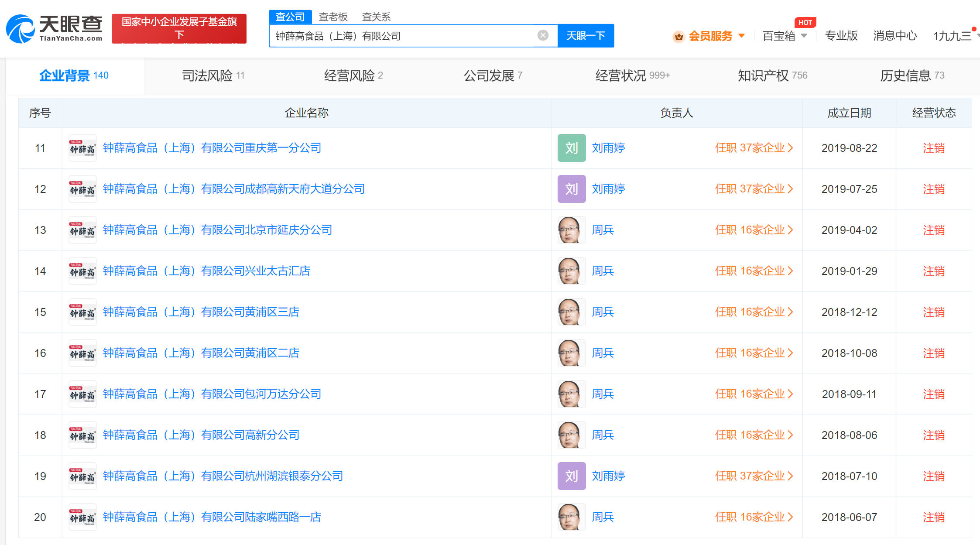This screenshot has width=980, height=545.
Task: Open 杭州湖滨银泰分公司 company link
Action: 223,476
